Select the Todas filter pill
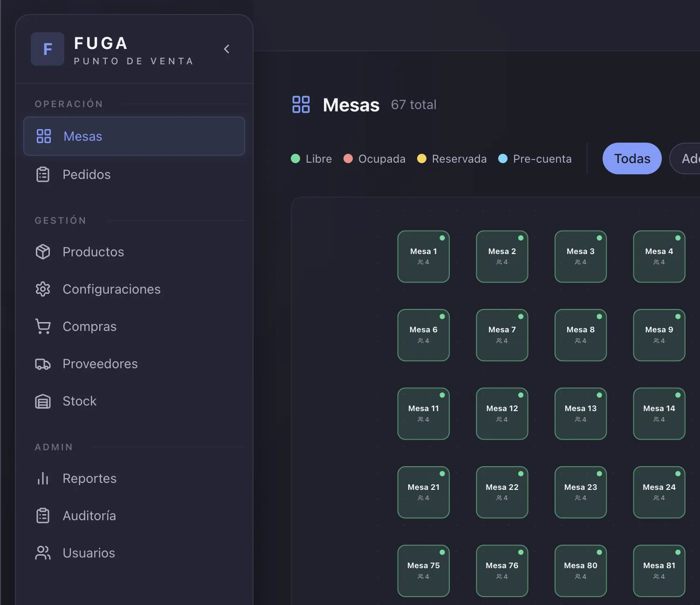Screen dimensions: 700x605 click(x=631, y=158)
